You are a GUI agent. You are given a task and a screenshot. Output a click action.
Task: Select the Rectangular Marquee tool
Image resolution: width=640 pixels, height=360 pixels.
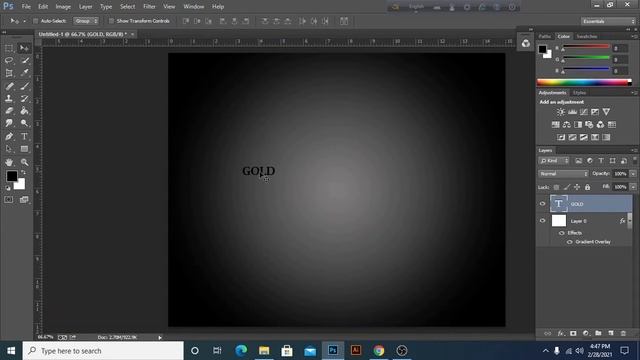9,49
